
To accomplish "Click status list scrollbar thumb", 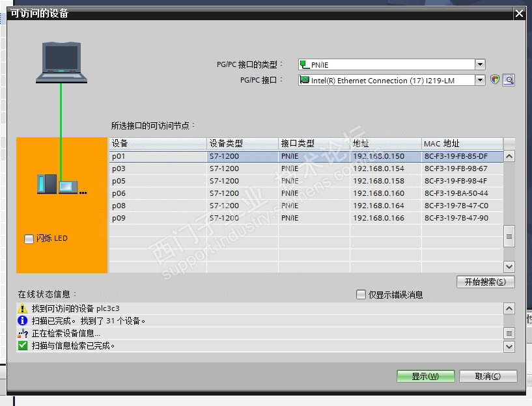I will [x=509, y=333].
